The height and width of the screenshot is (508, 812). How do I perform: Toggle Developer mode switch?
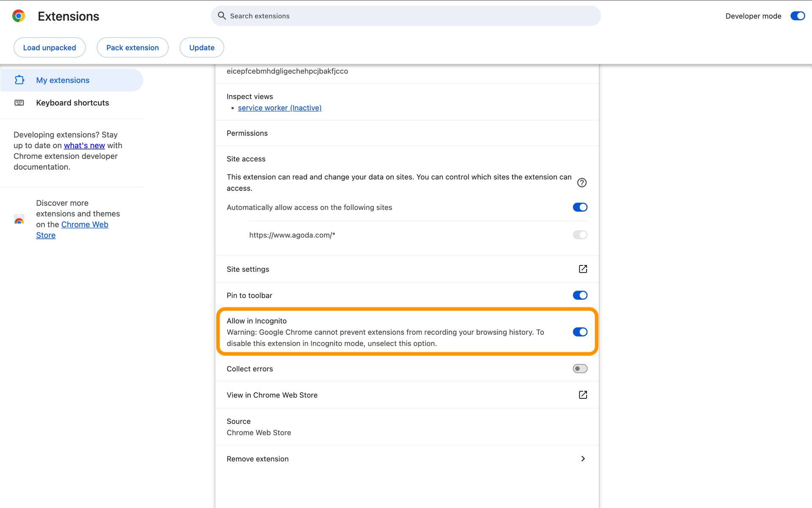[x=798, y=16]
